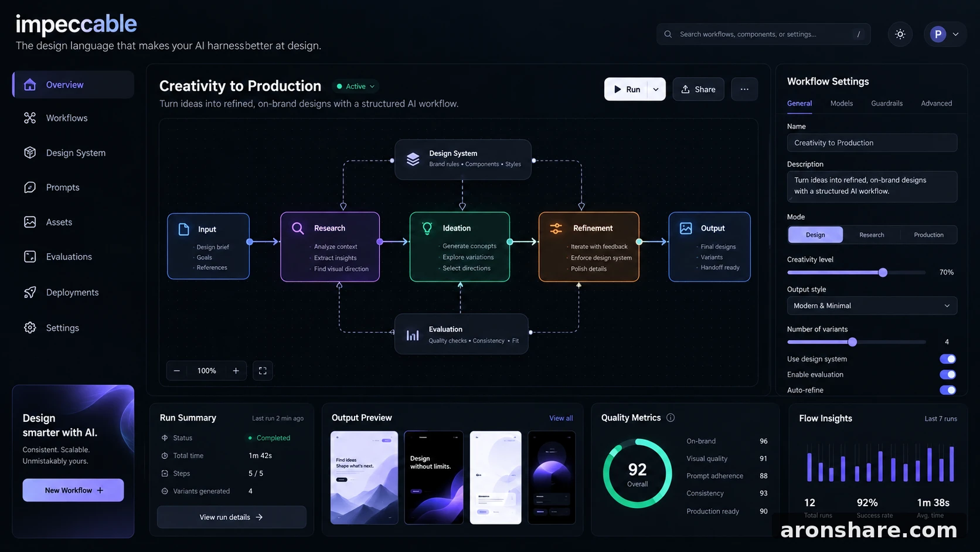
Task: Click the Evaluations sidebar icon
Action: [30, 256]
